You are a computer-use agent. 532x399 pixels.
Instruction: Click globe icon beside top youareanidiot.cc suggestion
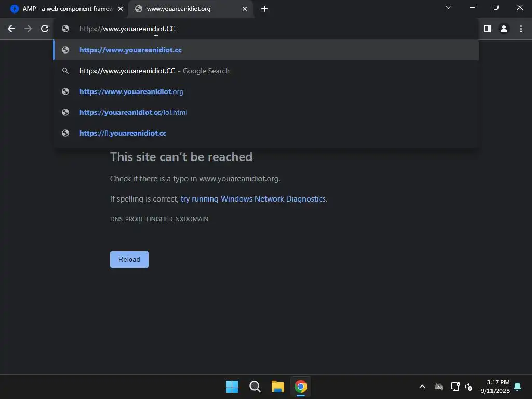click(65, 50)
